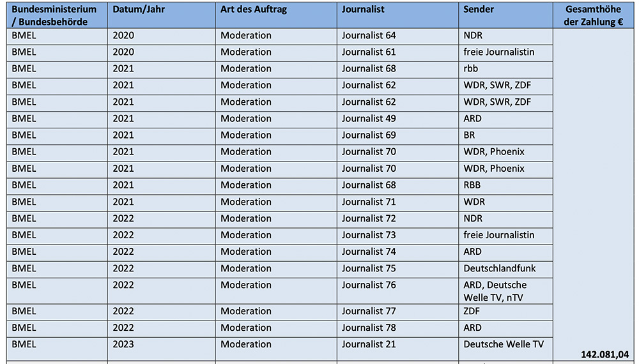Select the 'ARD, Deutsche Welle TV, nTV' cell
This screenshot has width=639, height=364.
[505, 291]
